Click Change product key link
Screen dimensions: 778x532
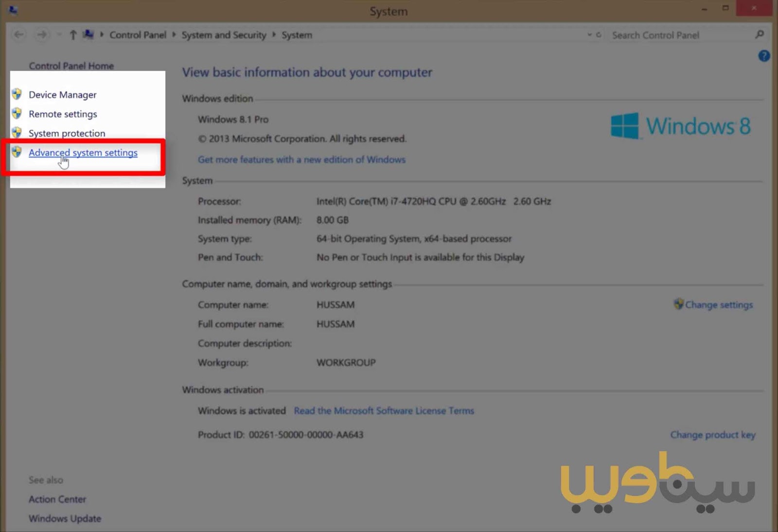coord(713,435)
